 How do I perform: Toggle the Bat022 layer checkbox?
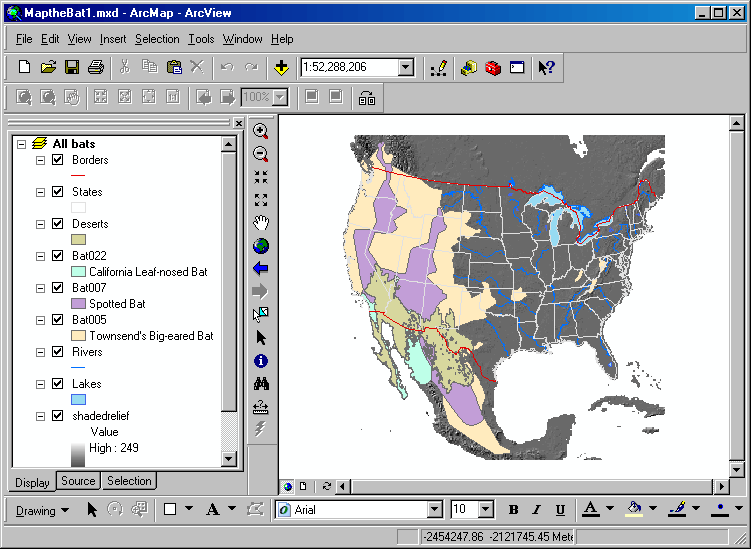pyautogui.click(x=57, y=255)
